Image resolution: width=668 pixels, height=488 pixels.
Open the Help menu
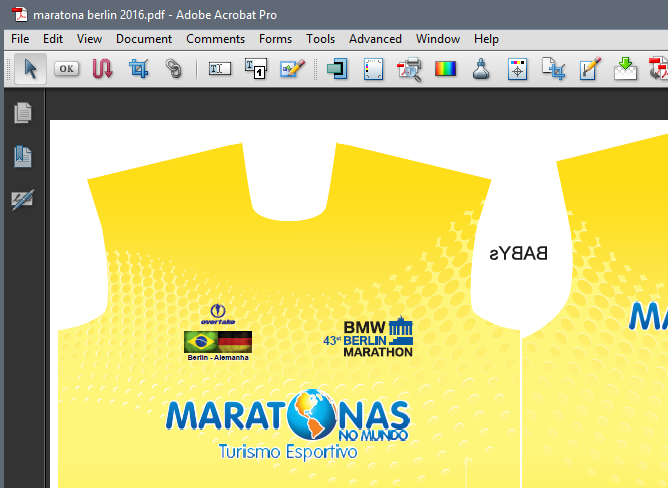(x=487, y=39)
